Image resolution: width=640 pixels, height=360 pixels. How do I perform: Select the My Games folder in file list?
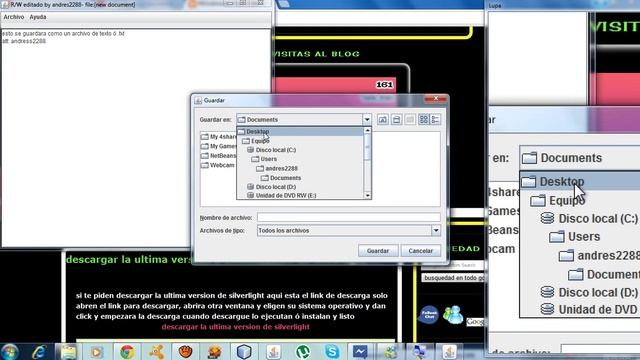click(219, 146)
